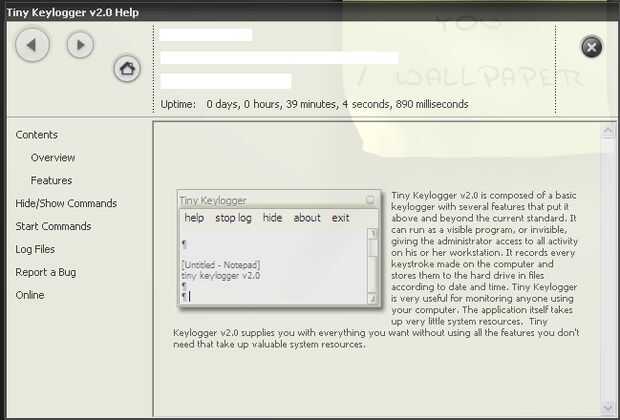Go forward with the right arrow button
Screen dimensions: 620x420
click(80, 45)
